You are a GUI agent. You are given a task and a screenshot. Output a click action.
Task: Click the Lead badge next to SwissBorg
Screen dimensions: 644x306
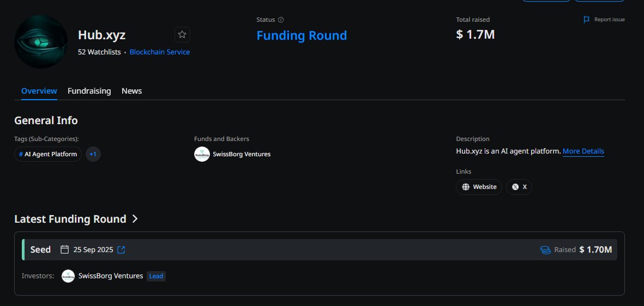tap(156, 276)
